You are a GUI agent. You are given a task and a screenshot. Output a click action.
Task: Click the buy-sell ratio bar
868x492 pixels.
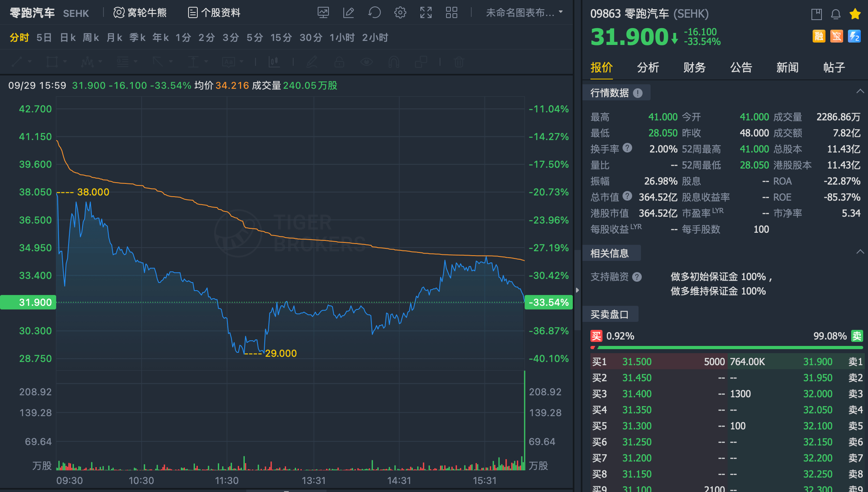(x=726, y=347)
